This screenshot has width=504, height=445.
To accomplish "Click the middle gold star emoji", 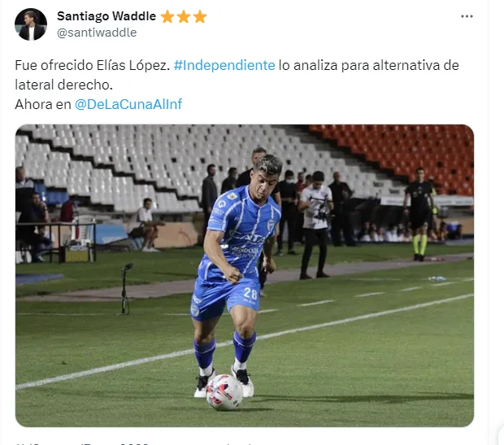I will [184, 17].
